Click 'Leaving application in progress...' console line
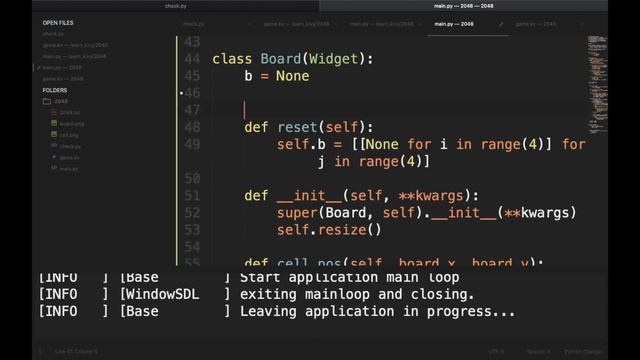The width and height of the screenshot is (640, 360). [x=378, y=311]
